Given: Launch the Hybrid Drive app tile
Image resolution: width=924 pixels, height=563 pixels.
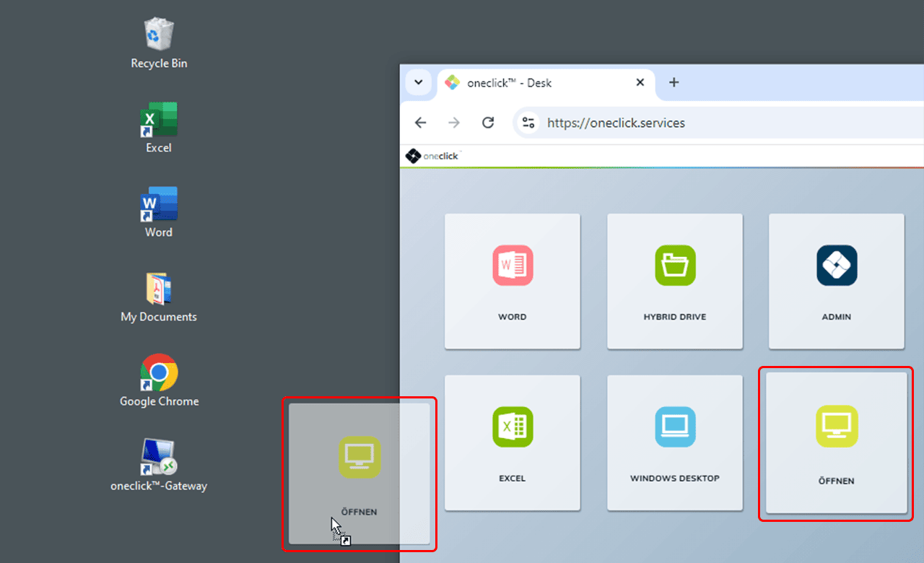Looking at the screenshot, I should coord(675,281).
